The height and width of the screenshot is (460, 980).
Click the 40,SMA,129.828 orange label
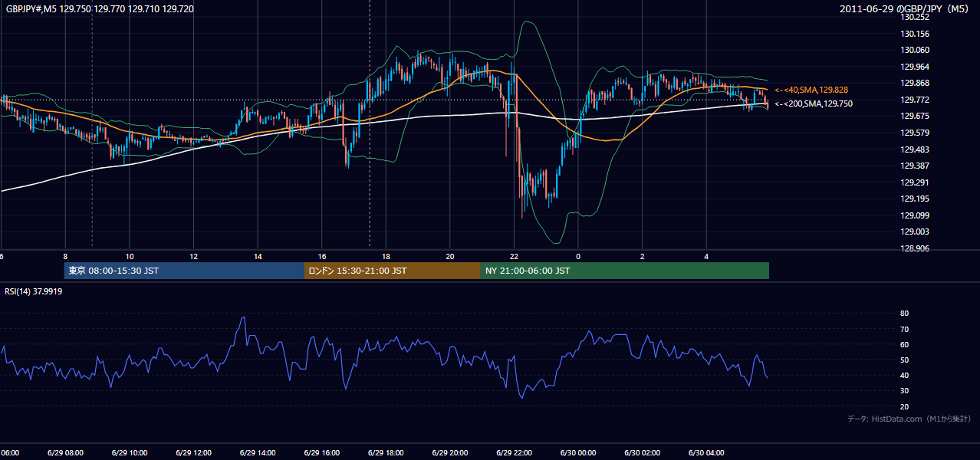point(811,90)
